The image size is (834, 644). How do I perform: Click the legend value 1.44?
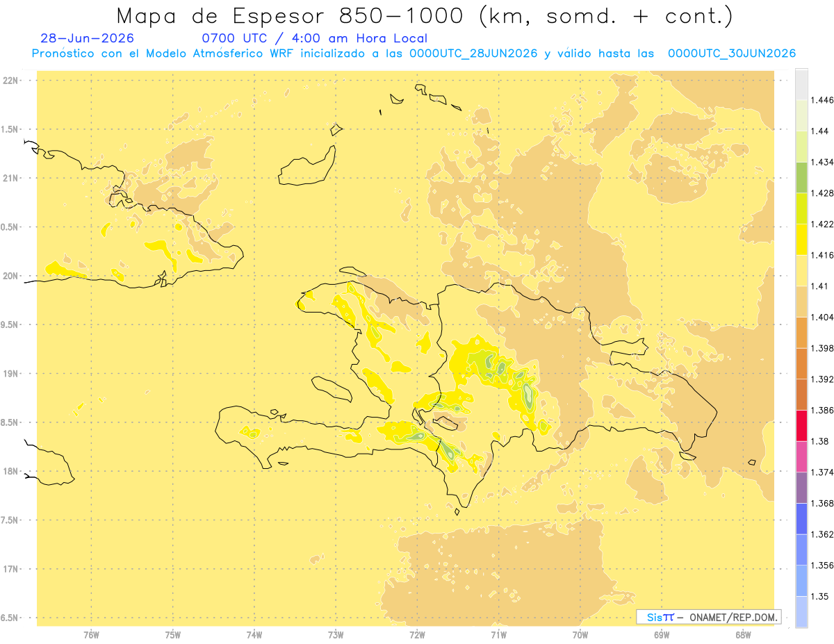pyautogui.click(x=819, y=131)
